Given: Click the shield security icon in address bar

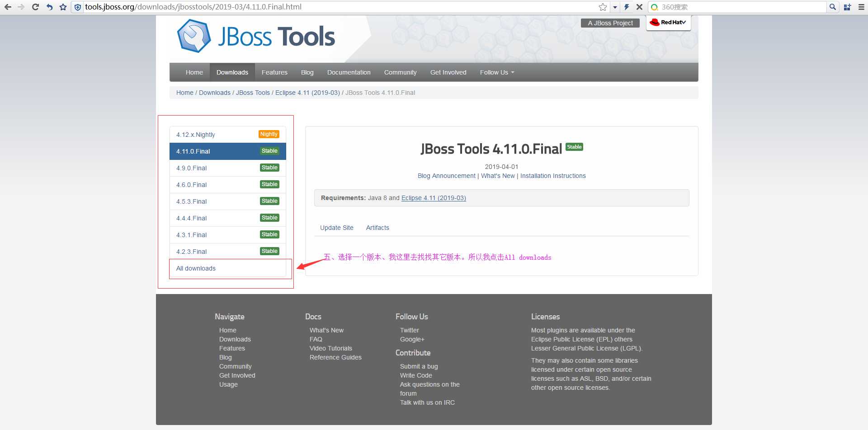Looking at the screenshot, I should point(78,7).
